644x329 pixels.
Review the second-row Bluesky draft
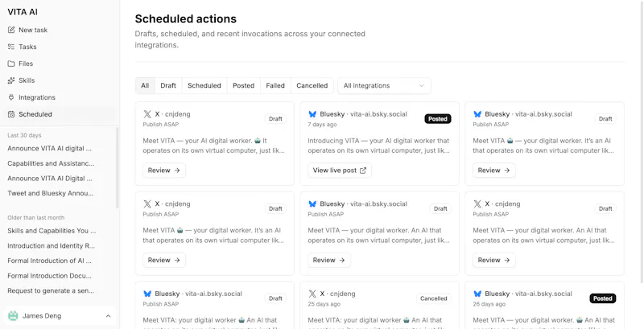(329, 260)
